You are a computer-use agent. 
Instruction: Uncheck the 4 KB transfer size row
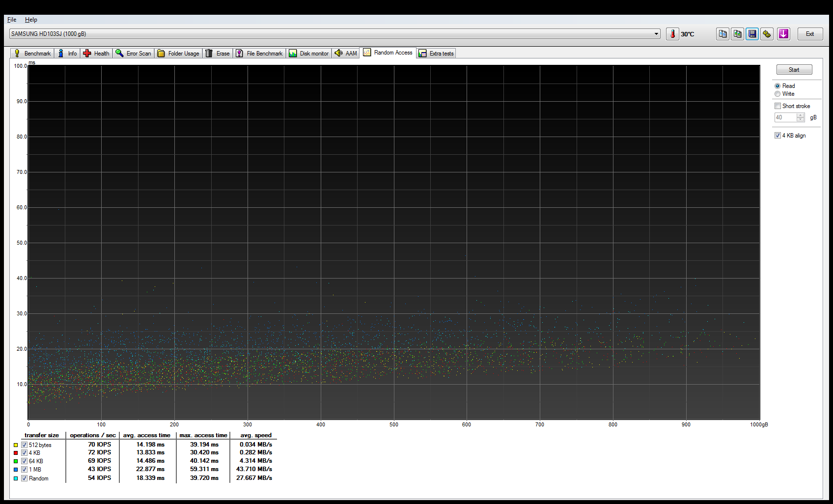(x=24, y=453)
